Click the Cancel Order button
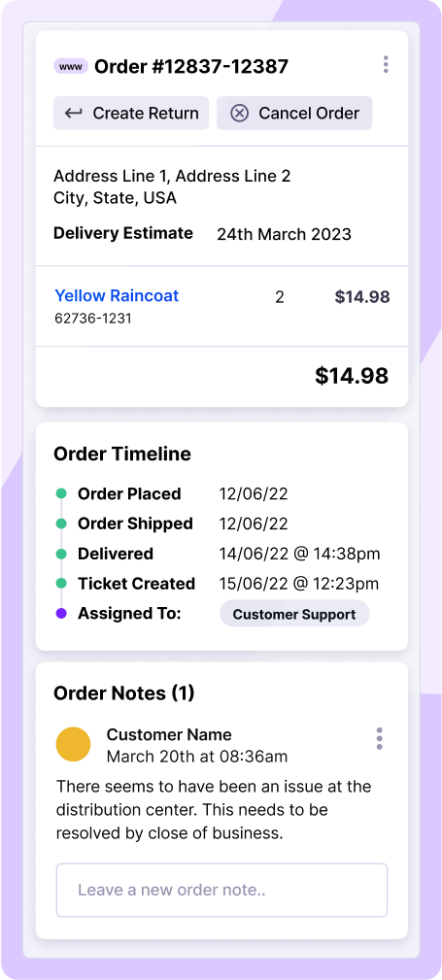 (x=294, y=113)
